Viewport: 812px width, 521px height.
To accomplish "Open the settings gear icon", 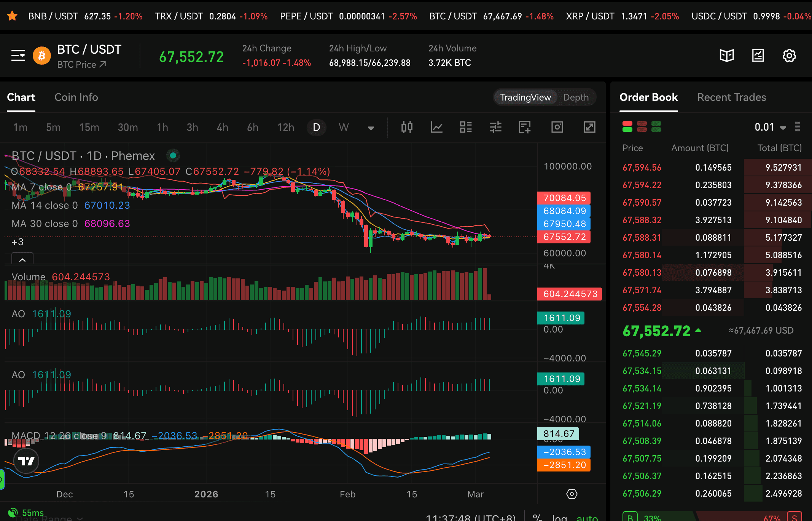I will point(789,56).
